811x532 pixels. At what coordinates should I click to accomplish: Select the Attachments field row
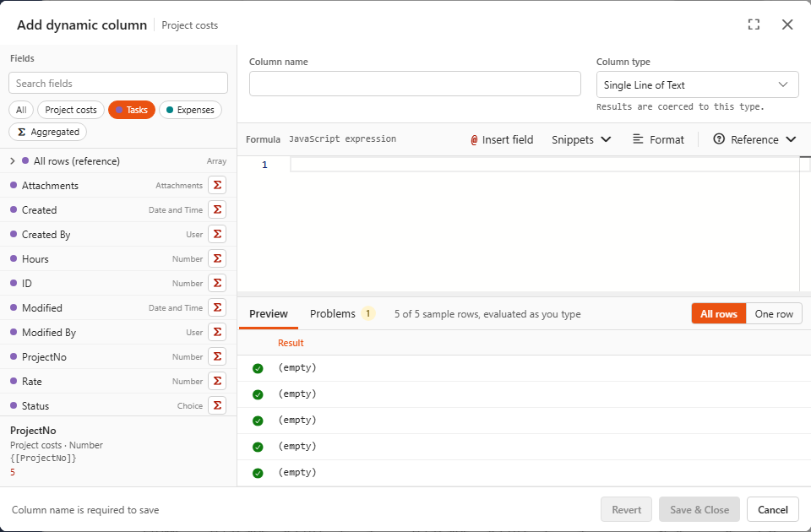coord(118,185)
